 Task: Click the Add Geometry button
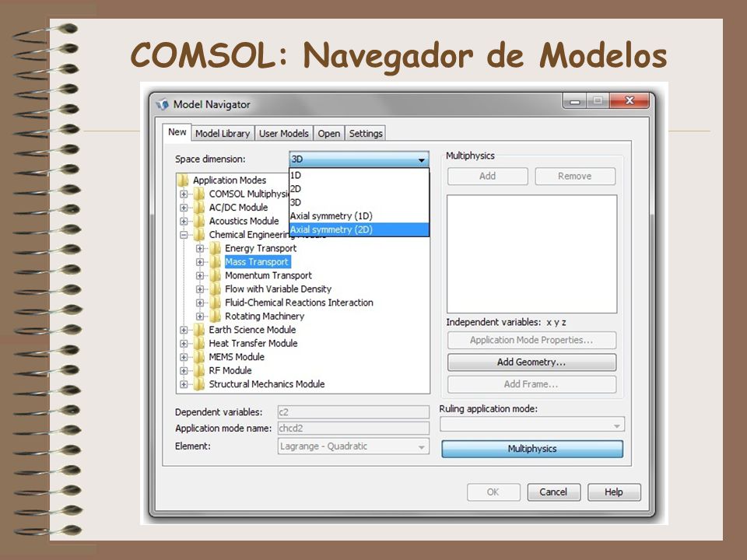[531, 362]
